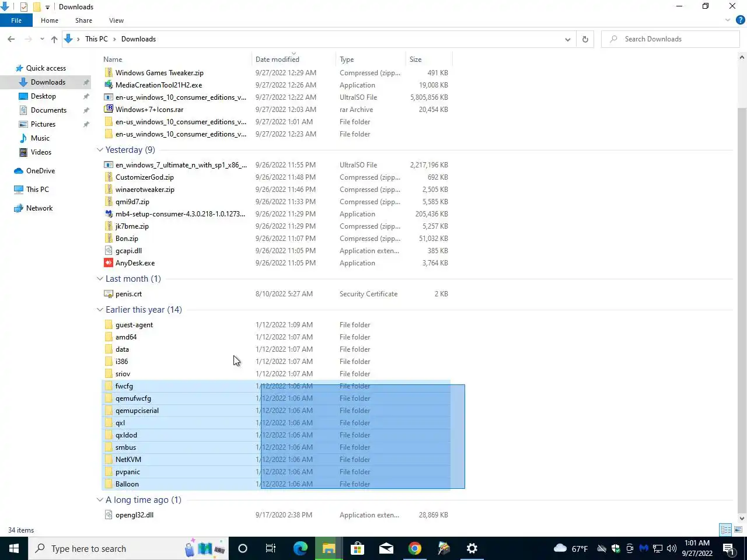747x560 pixels.
Task: Collapse the A long time ago (1) group
Action: [x=100, y=500]
